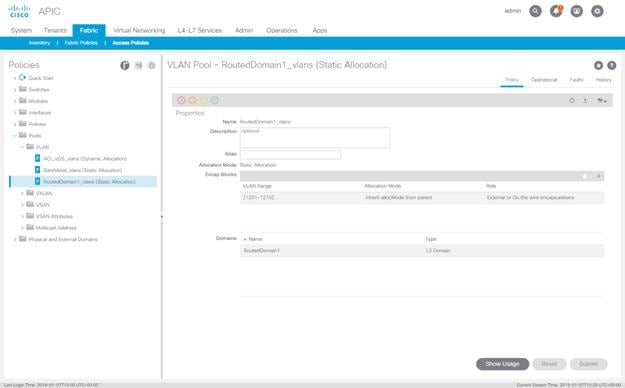The width and height of the screenshot is (625, 388).
Task: Collapse the Pools tree node
Action: 15,136
